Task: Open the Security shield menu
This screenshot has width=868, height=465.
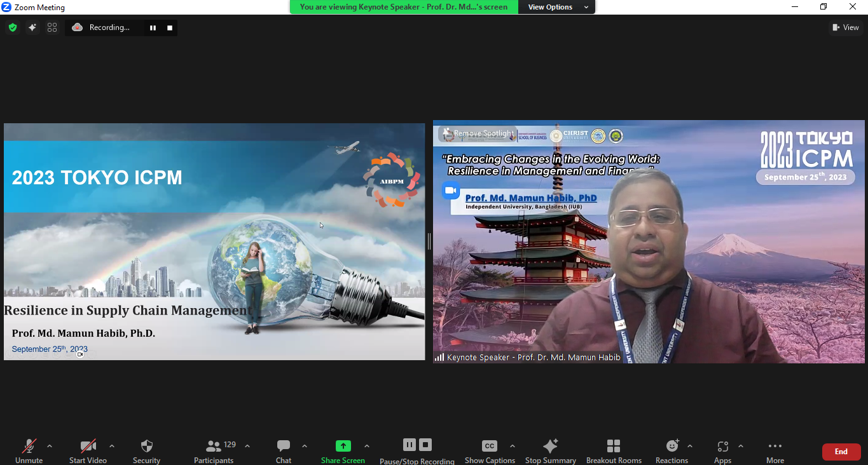Action: tap(146, 451)
